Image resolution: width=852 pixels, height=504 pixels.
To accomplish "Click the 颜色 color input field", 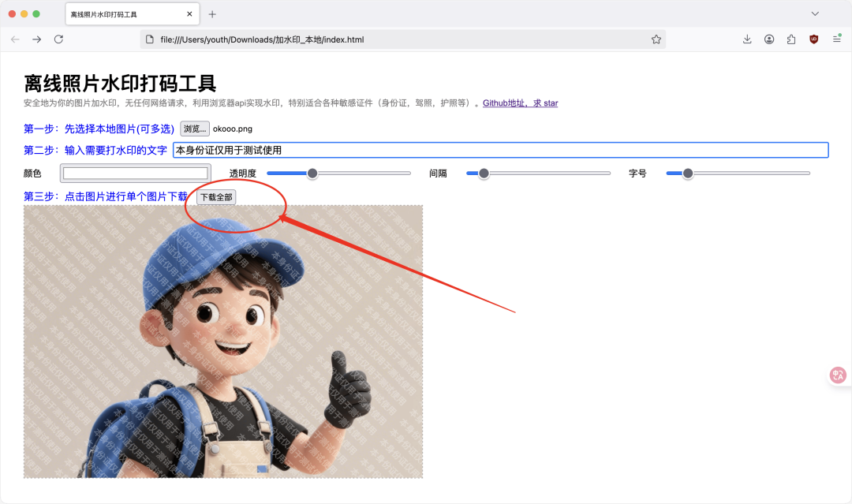I will click(134, 173).
